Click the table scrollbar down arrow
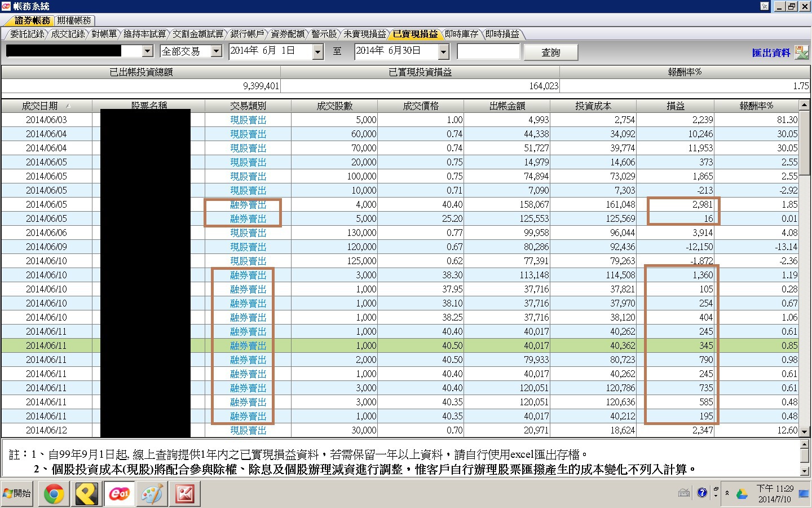 805,431
